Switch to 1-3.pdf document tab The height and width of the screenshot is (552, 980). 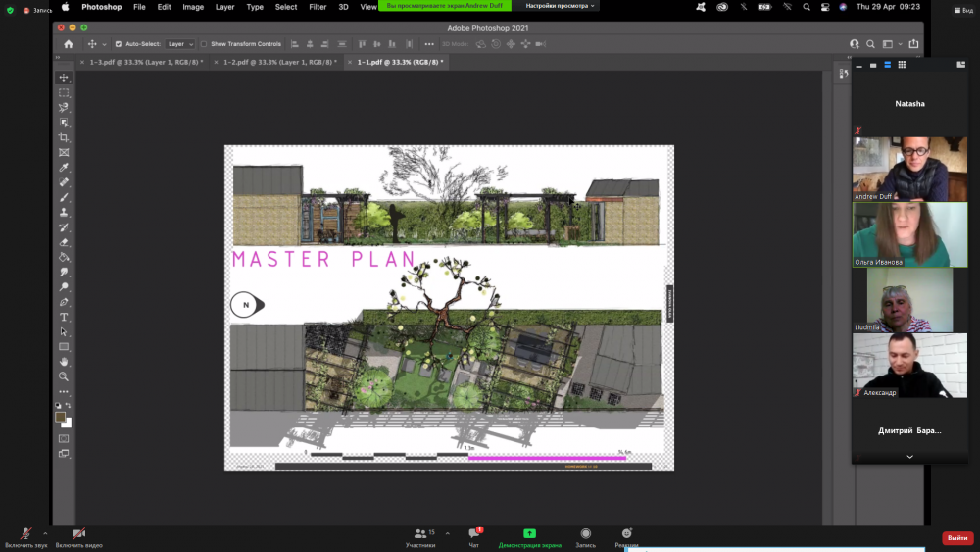[x=142, y=62]
